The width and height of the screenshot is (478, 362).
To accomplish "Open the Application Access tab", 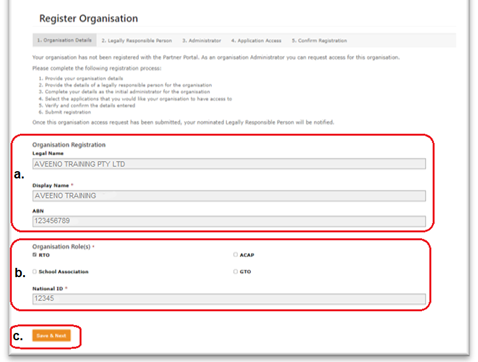I will click(256, 41).
